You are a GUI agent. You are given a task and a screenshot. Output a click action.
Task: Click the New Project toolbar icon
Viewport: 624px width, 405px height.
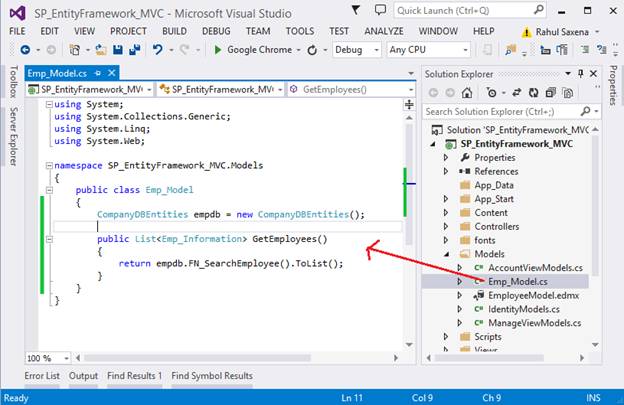pos(74,50)
